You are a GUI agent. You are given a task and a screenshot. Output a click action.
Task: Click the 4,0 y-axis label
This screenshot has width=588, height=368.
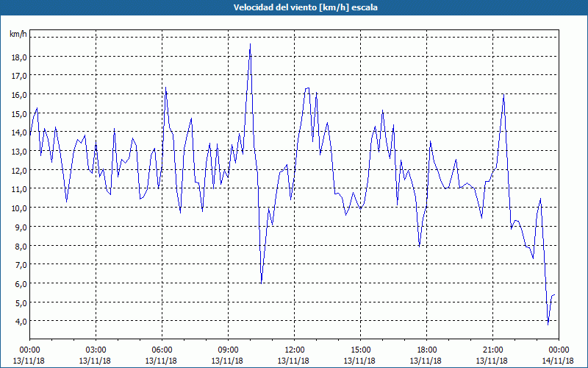click(21, 322)
